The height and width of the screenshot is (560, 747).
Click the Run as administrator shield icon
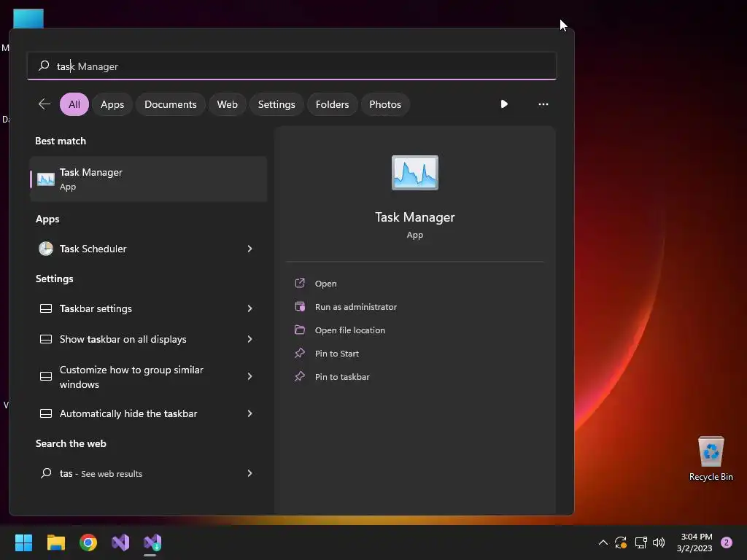click(300, 307)
